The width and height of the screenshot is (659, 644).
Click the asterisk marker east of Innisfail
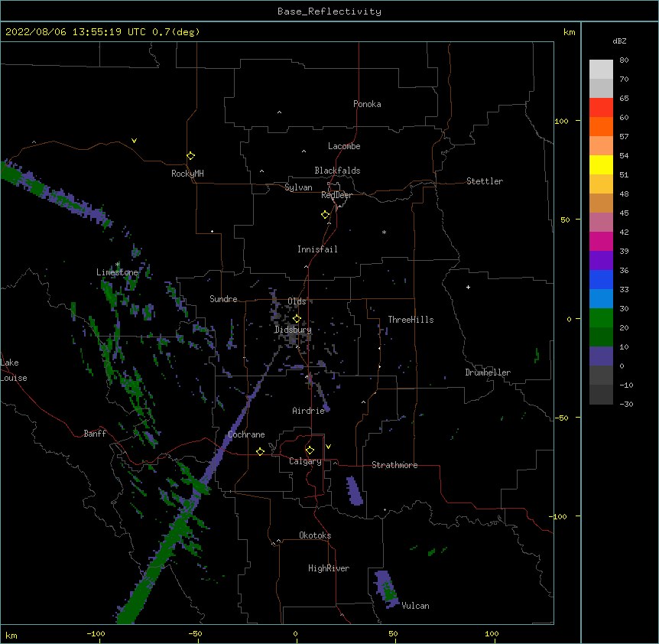(x=384, y=232)
